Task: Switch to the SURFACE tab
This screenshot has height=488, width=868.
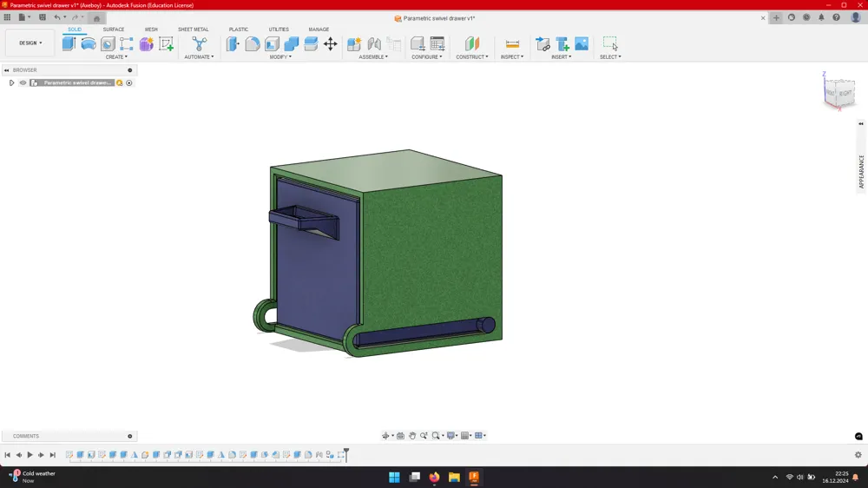Action: click(x=114, y=30)
